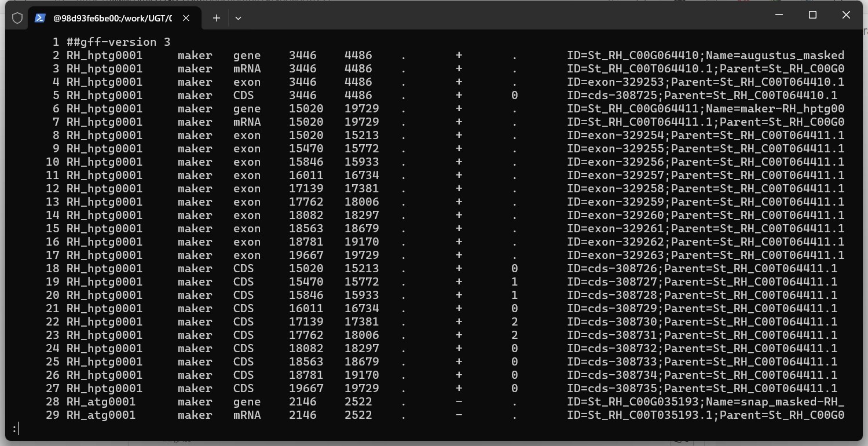The height and width of the screenshot is (446, 868).
Task: Click ID=cds-308732 text
Action: 612,348
